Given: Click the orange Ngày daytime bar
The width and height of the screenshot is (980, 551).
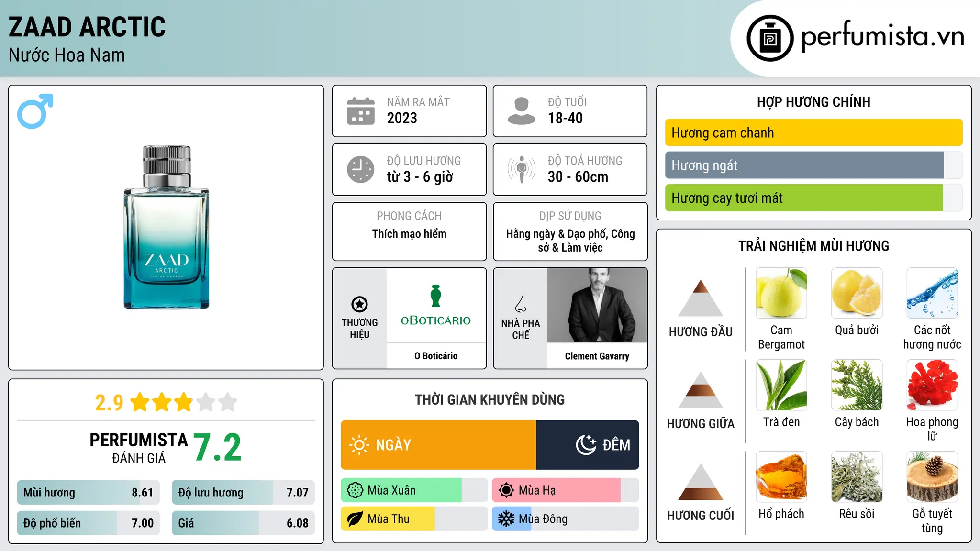Looking at the screenshot, I should point(438,445).
